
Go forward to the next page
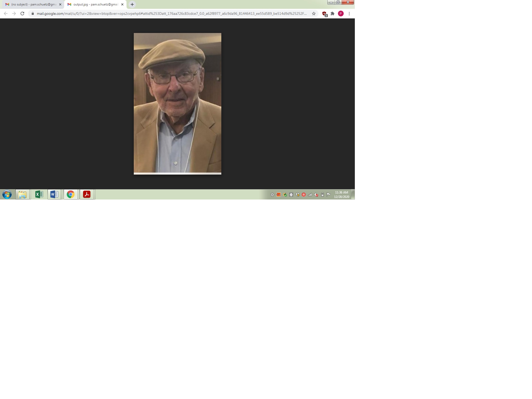pyautogui.click(x=14, y=14)
